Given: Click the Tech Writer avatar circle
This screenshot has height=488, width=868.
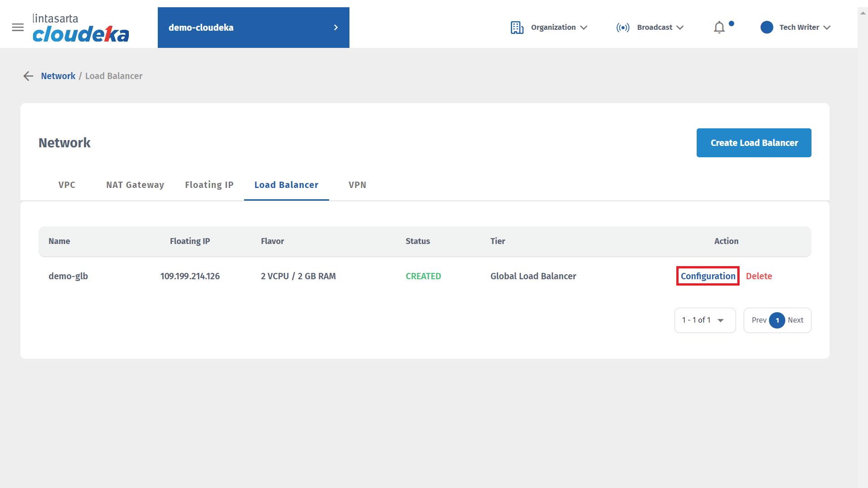Looking at the screenshot, I should click(x=767, y=28).
